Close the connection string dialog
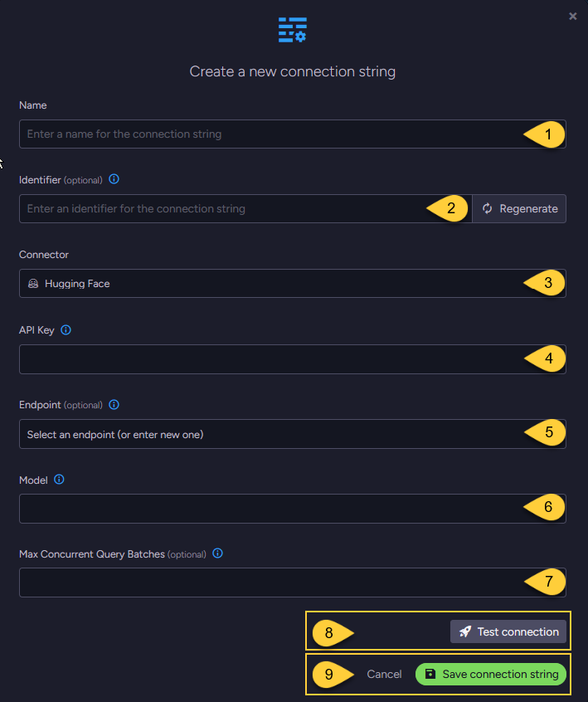Image resolution: width=588 pixels, height=702 pixels. 573,16
